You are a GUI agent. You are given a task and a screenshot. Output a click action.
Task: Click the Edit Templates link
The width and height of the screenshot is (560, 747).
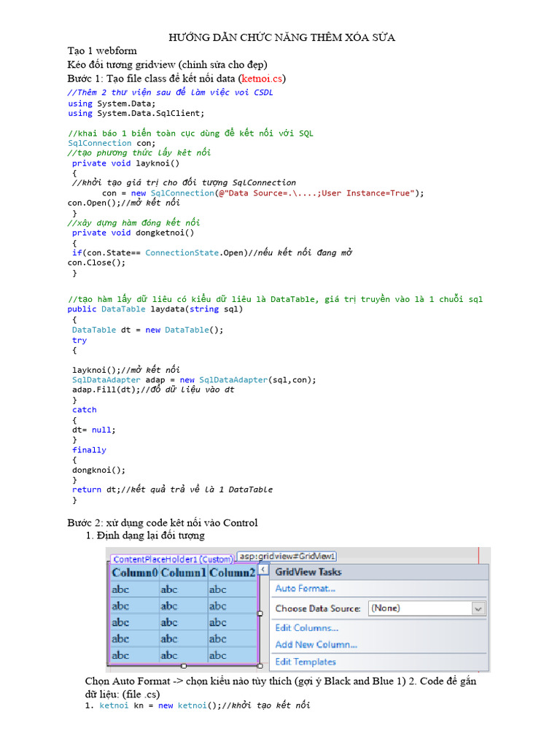[306, 662]
